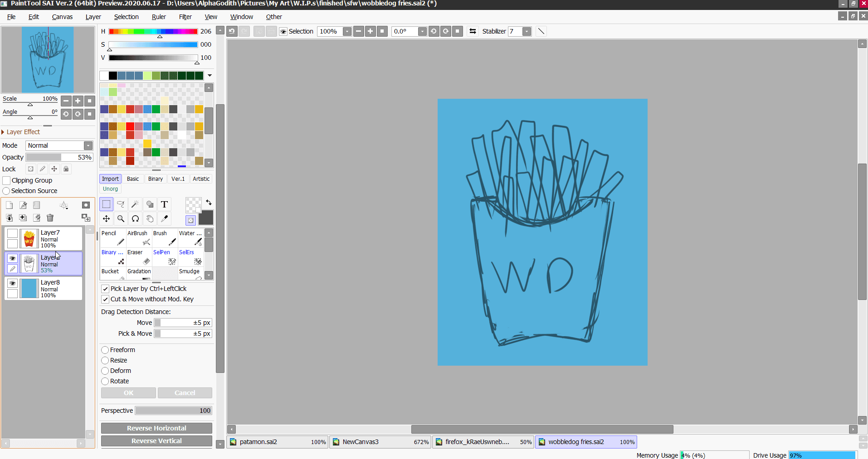
Task: Expand the Stabilizer value dropdown
Action: (x=527, y=31)
